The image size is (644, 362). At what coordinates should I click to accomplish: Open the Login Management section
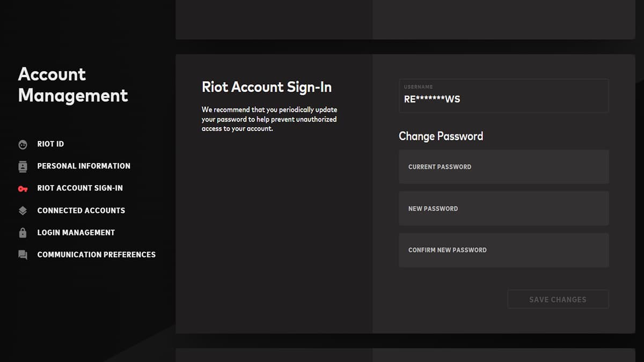tap(76, 232)
